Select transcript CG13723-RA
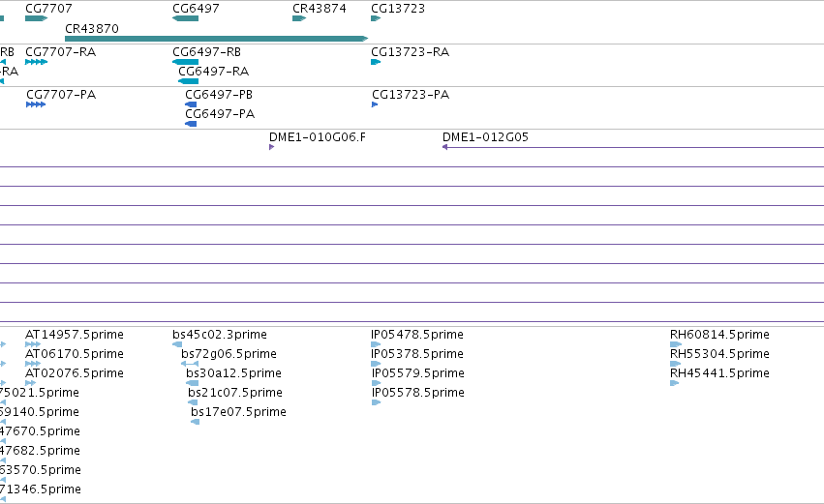The width and height of the screenshot is (824, 504). (410, 52)
